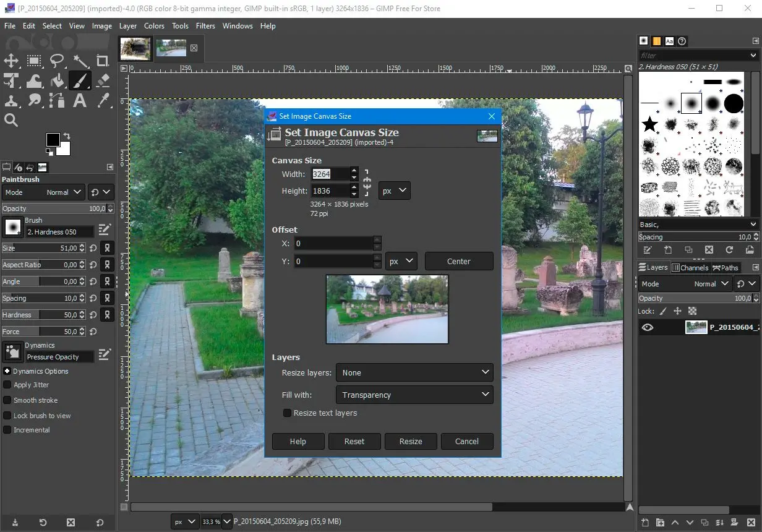Click the Help button in dialog
The height and width of the screenshot is (532, 762).
tap(298, 441)
